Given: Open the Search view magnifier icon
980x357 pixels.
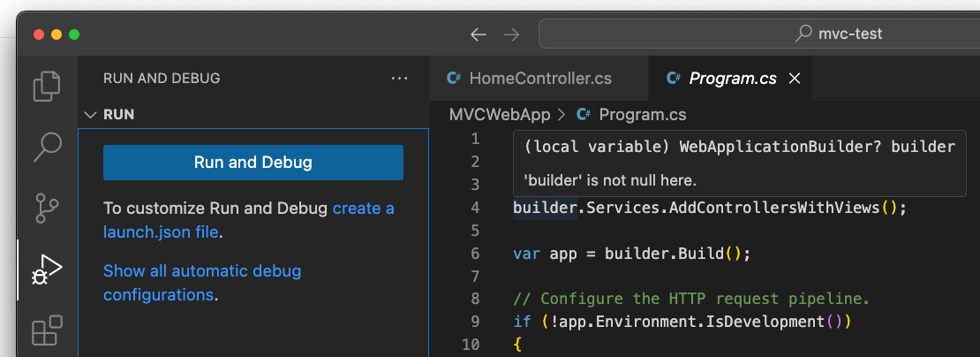Looking at the screenshot, I should click(x=47, y=147).
